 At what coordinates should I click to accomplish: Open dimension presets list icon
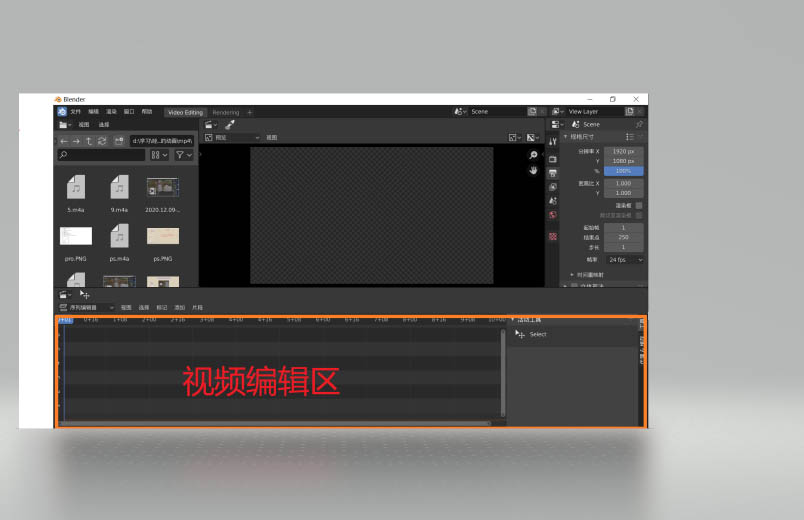pos(630,137)
